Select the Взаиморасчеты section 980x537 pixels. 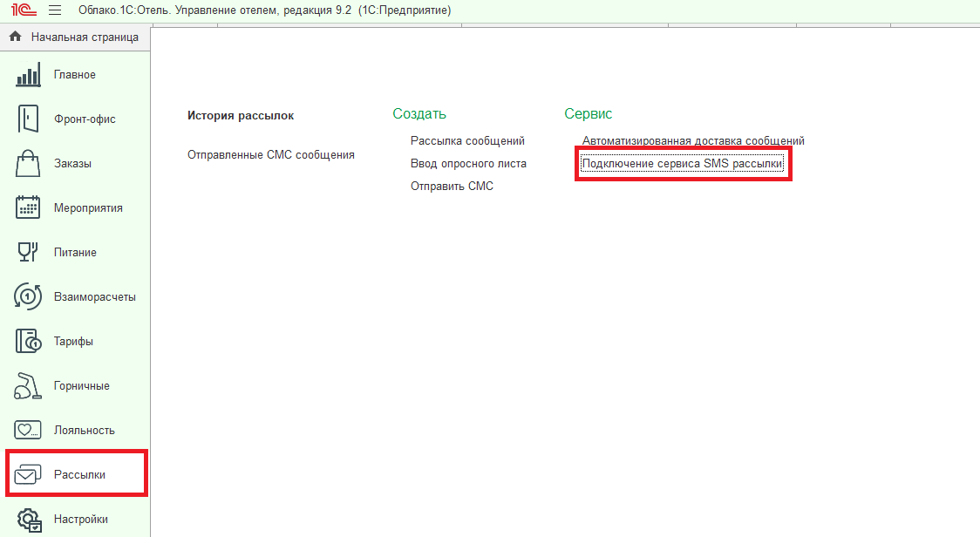94,296
